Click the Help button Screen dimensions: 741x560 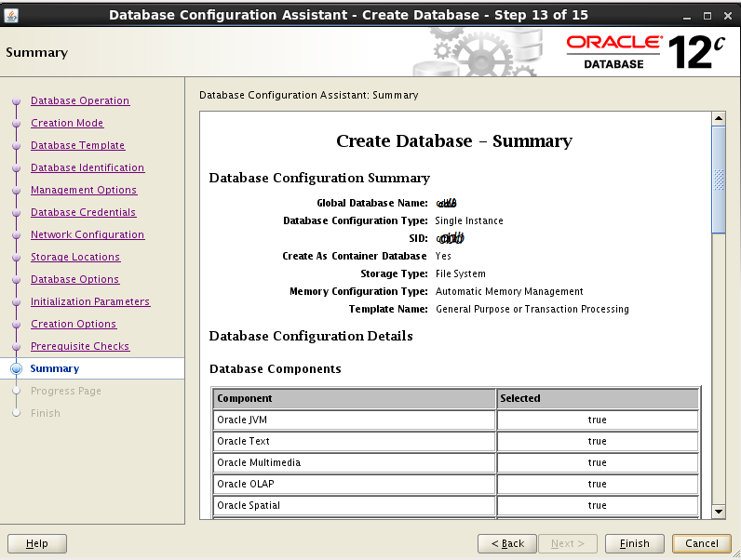pos(37,543)
